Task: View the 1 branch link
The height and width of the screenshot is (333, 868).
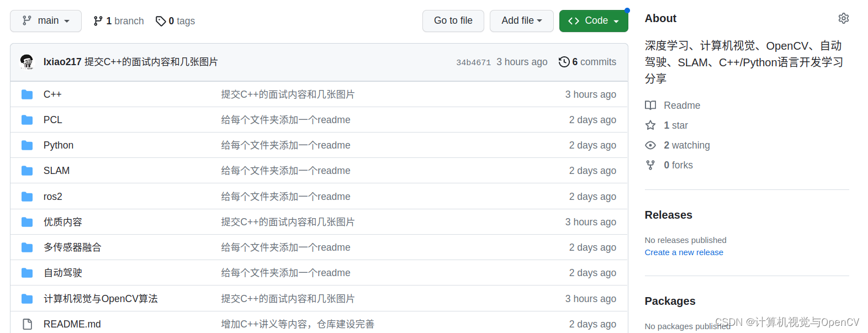Action: coord(119,21)
